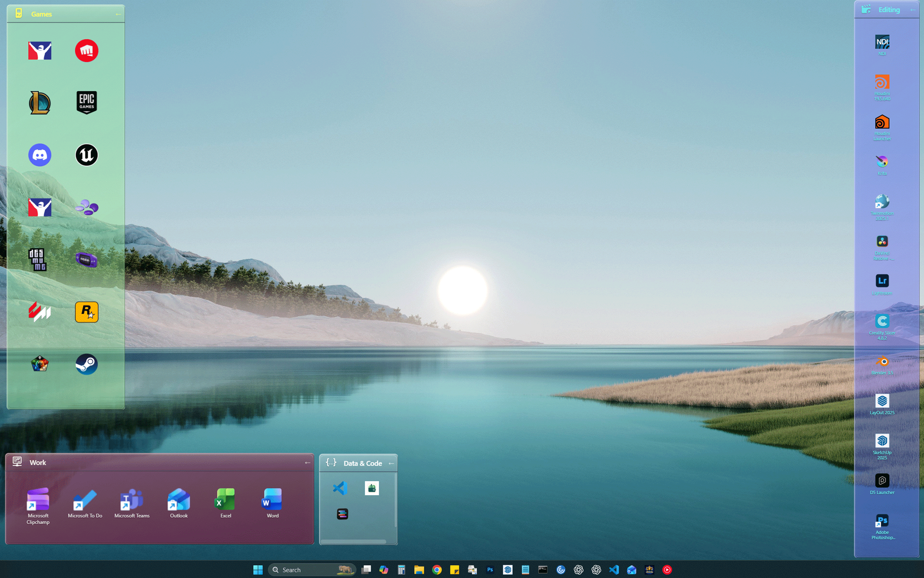Open Copilot from the taskbar
Viewport: 924px width, 578px height.
[x=384, y=570]
